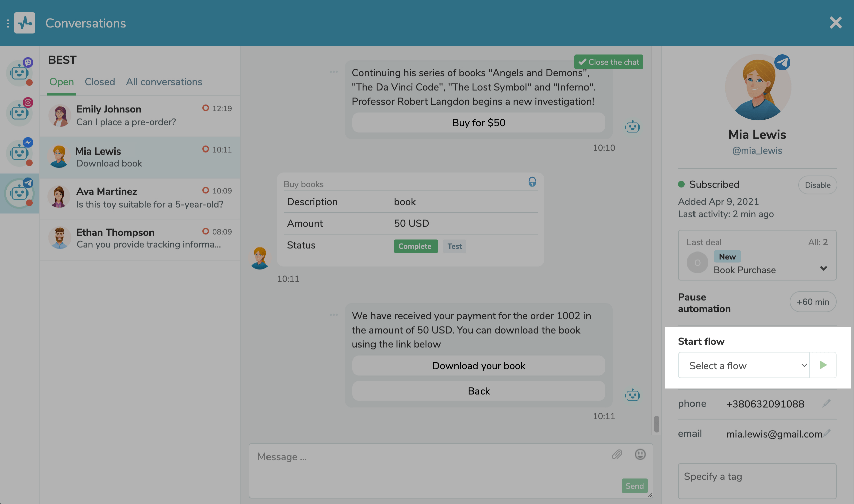Click the chat scrollbar handle
854x504 pixels.
pos(656,424)
